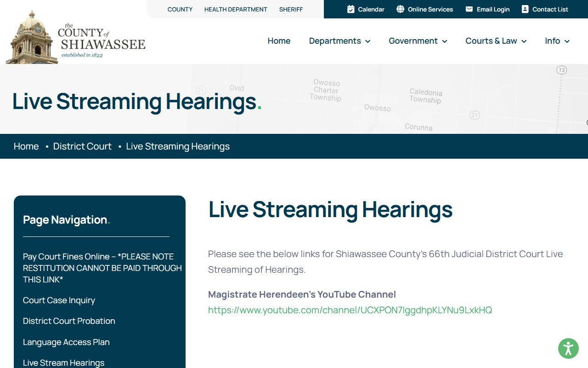Select the HEALTH DEPARTMENT tab
Image resolution: width=588 pixels, height=368 pixels.
point(236,9)
